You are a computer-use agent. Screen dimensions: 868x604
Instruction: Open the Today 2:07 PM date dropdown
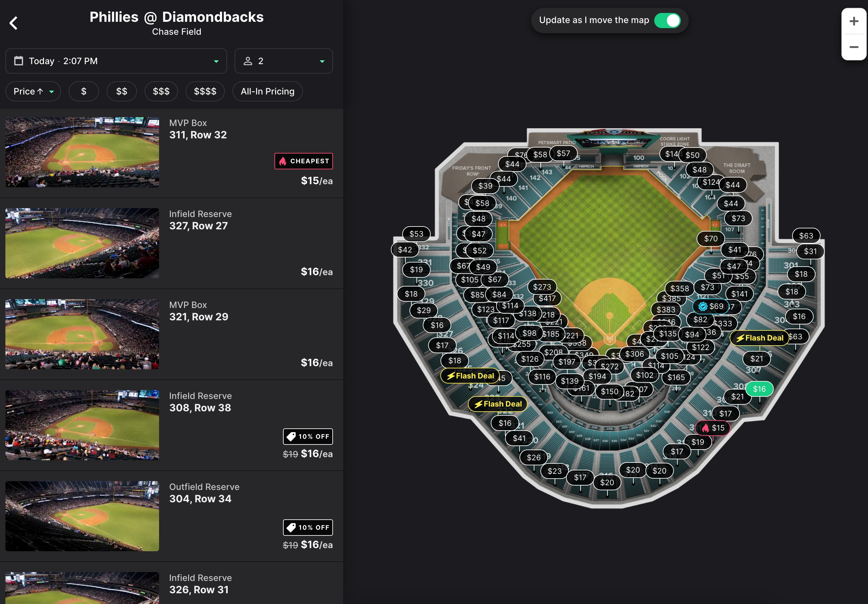[x=116, y=61]
